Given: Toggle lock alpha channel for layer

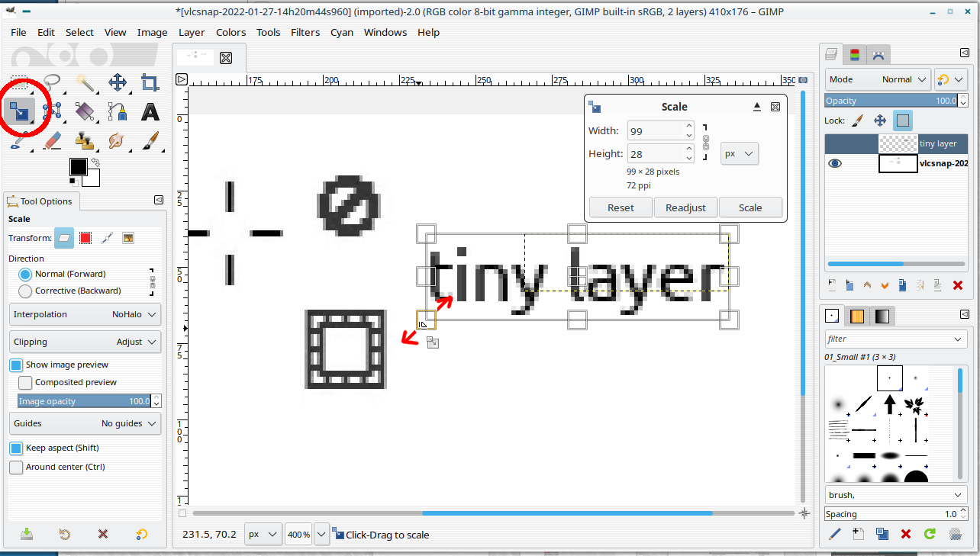Looking at the screenshot, I should click(x=903, y=121).
